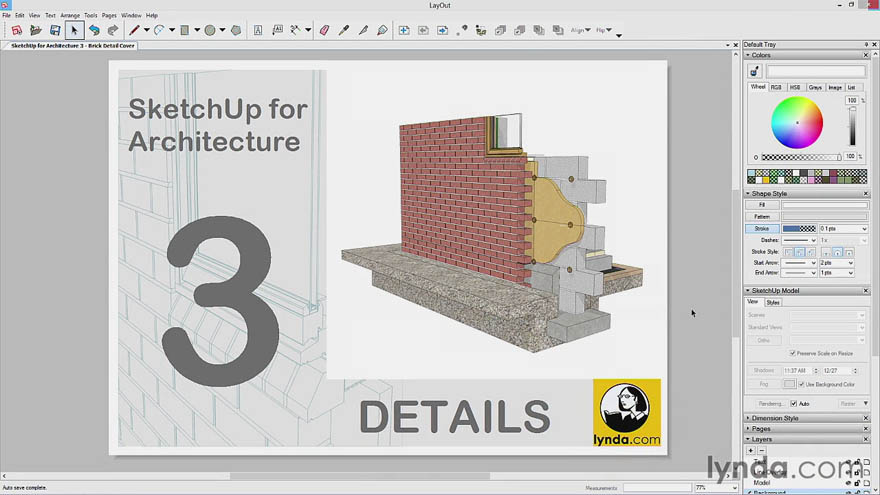Viewport: 880px width, 495px height.
Task: Click the Save document disk icon
Action: [x=54, y=30]
